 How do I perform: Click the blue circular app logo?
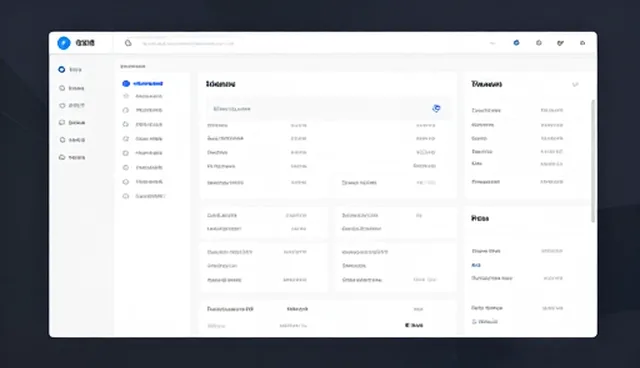(64, 43)
